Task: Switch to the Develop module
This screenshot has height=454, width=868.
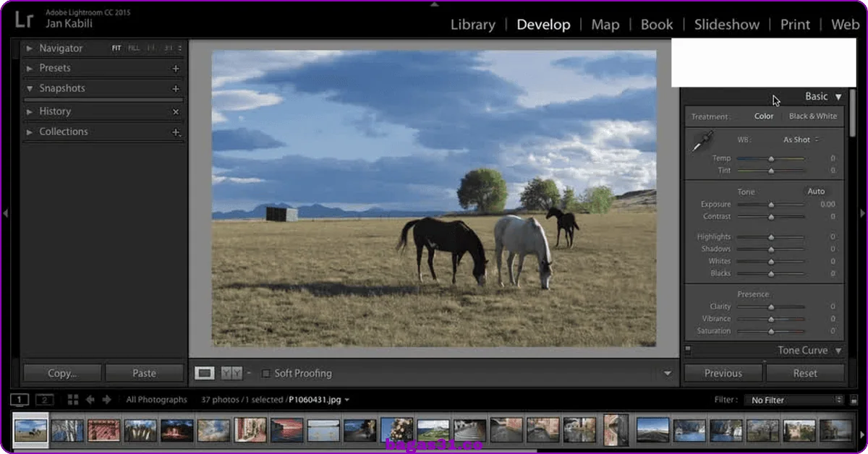Action: pos(543,25)
